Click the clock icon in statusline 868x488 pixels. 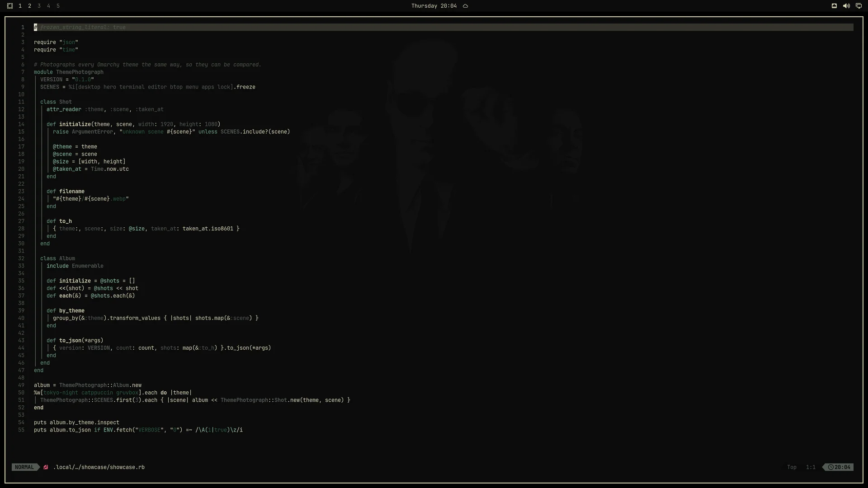(831, 467)
